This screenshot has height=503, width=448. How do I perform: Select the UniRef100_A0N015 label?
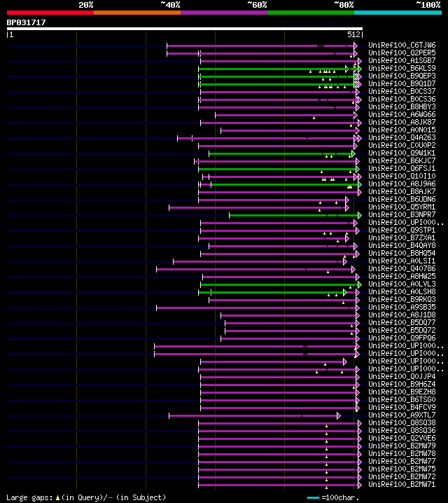coord(402,130)
